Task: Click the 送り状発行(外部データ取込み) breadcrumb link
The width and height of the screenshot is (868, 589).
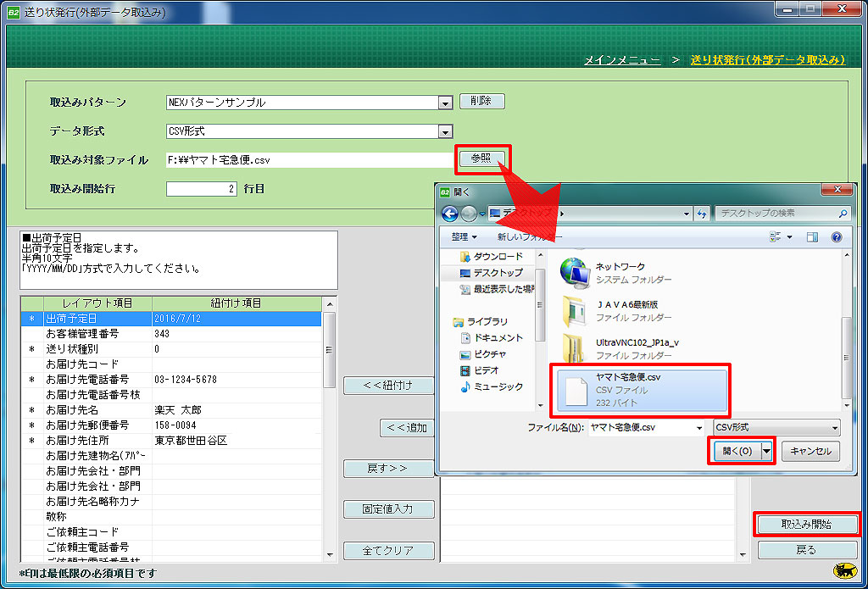Action: 768,60
